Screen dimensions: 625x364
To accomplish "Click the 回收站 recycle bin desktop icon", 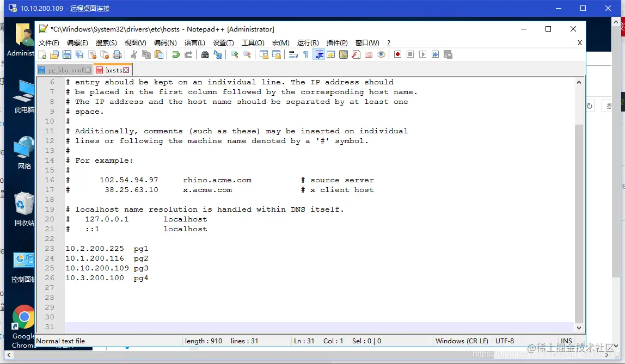I will 23,209.
